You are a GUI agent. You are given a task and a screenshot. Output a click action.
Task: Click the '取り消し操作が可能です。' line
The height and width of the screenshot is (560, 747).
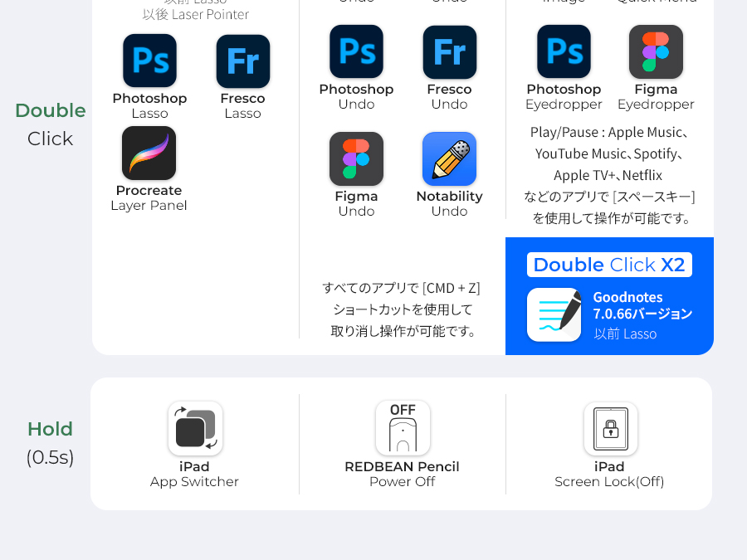point(403,331)
